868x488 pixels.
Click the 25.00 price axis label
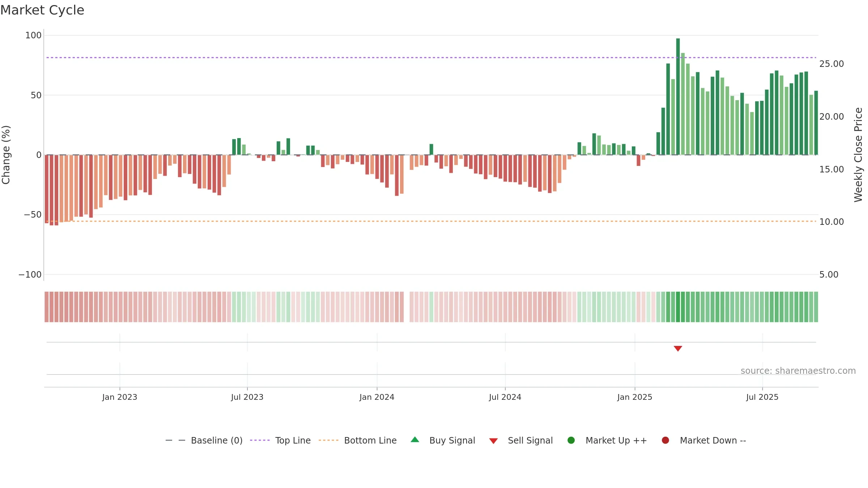831,64
